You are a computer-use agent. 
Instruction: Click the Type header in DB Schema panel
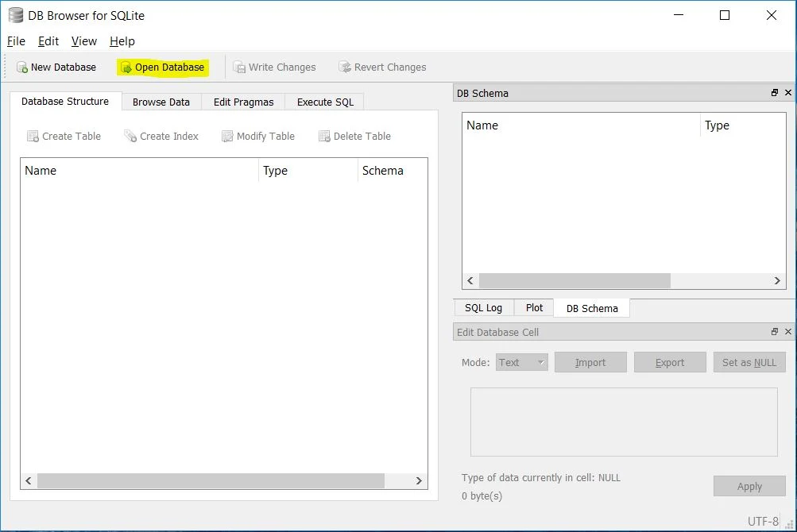pyautogui.click(x=743, y=125)
